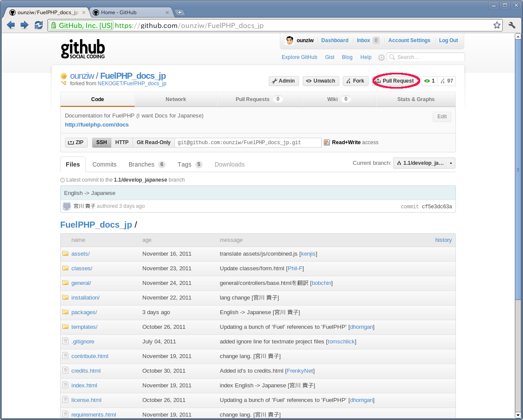Switch to the Network tab

(176, 99)
